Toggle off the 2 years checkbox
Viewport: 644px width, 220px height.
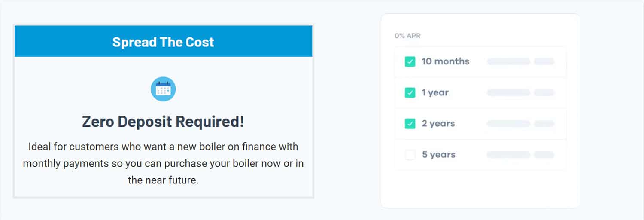(x=410, y=124)
